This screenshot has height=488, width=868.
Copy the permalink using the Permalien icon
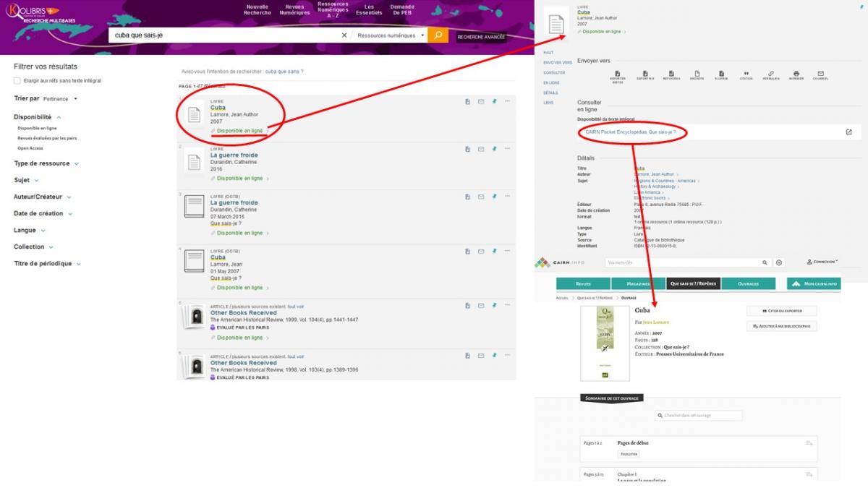coord(771,73)
